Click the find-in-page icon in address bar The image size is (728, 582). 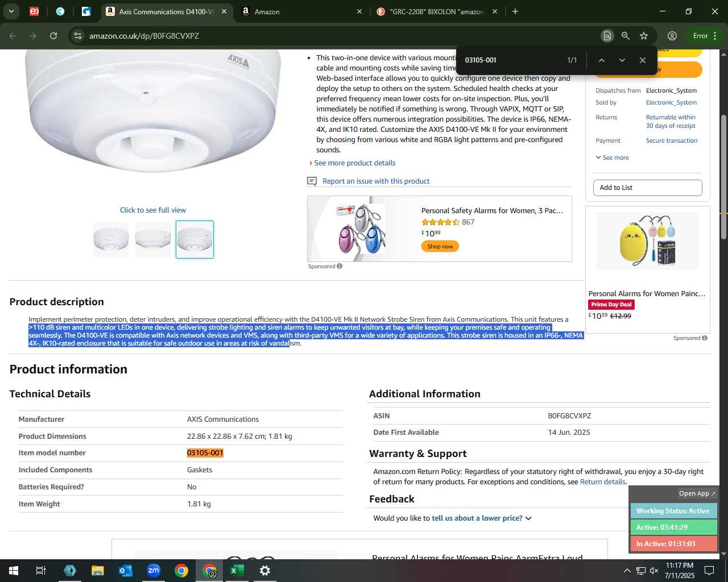(x=607, y=36)
